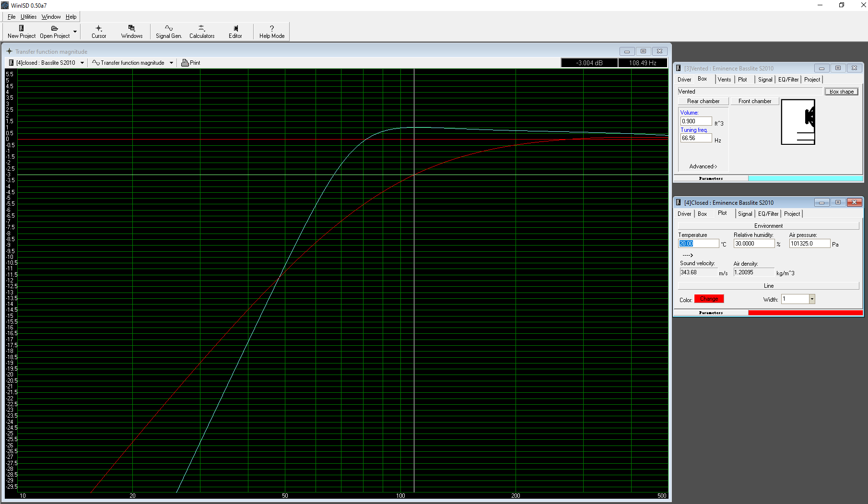Click the 108.49 Hz cursor readout

[643, 63]
